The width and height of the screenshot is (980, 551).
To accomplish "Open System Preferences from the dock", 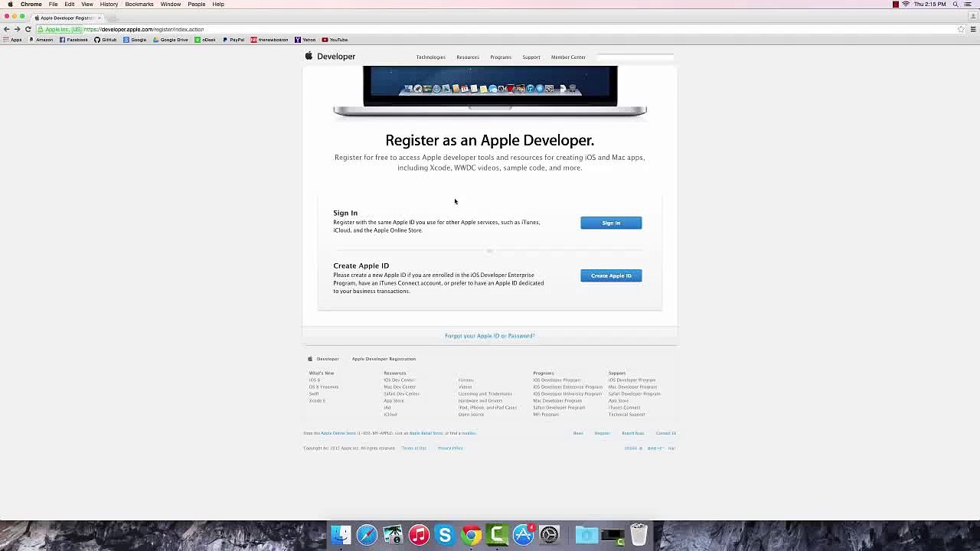I will (549, 534).
